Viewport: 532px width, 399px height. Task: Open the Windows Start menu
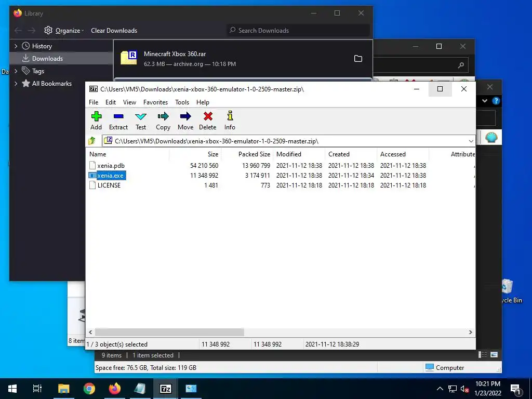point(12,389)
